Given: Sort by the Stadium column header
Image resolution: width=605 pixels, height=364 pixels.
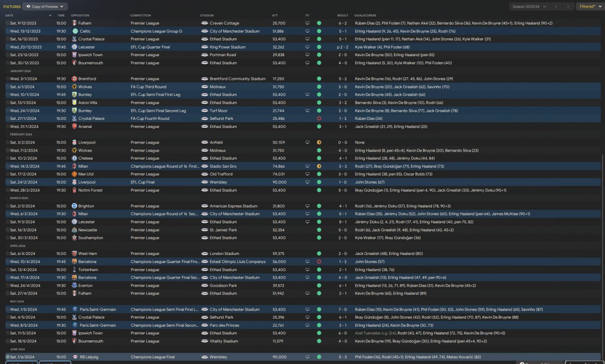Looking at the screenshot, I should click(x=207, y=16).
